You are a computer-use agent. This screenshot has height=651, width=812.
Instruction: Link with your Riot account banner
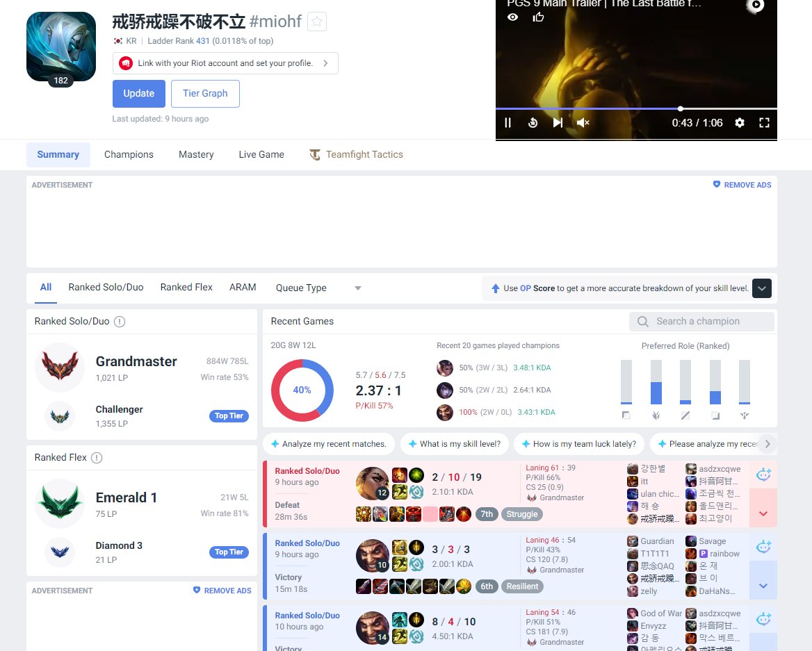(x=225, y=63)
